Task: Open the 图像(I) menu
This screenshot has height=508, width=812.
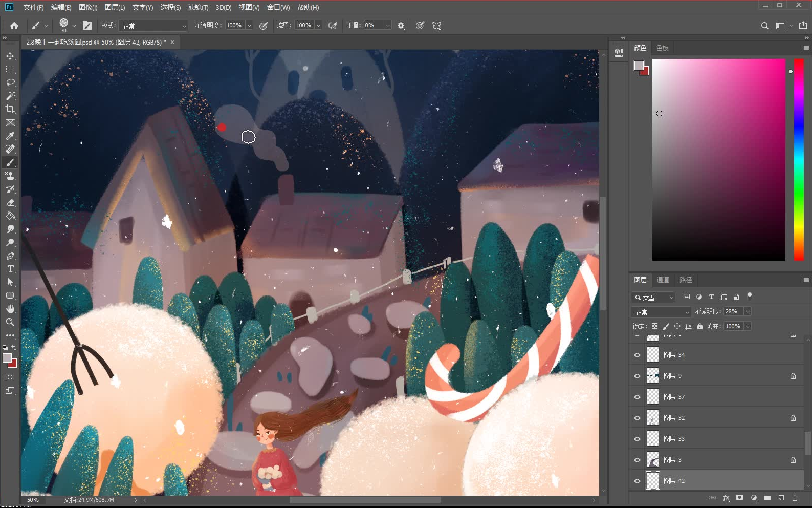Action: pyautogui.click(x=88, y=7)
